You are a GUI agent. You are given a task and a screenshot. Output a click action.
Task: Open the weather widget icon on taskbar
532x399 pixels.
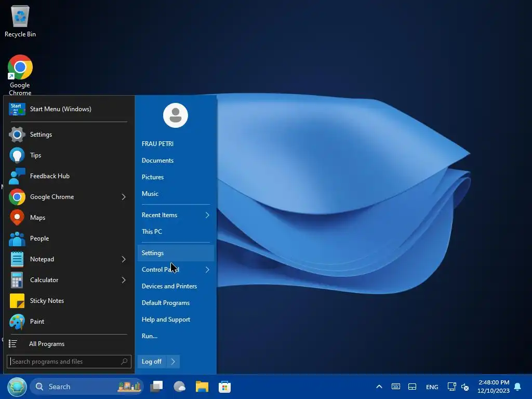tap(179, 387)
